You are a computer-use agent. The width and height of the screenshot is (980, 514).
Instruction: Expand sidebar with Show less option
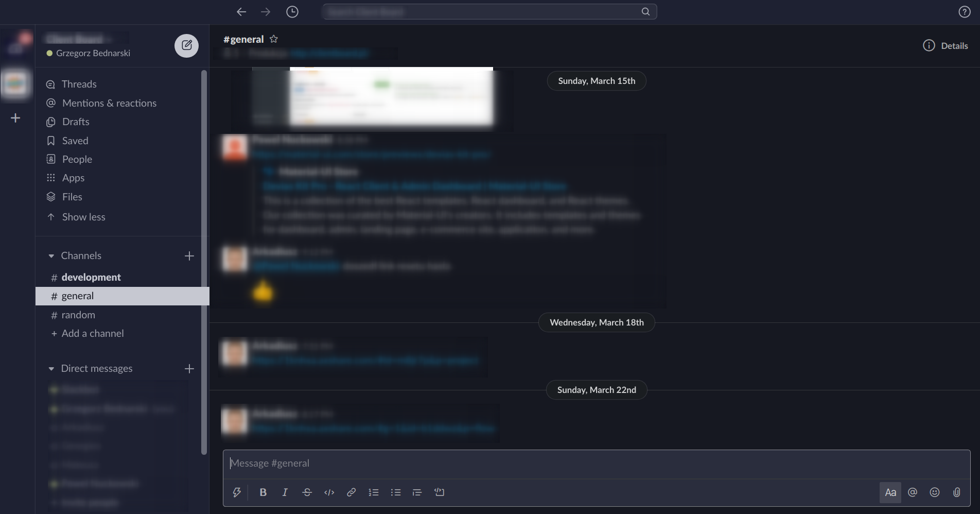83,217
